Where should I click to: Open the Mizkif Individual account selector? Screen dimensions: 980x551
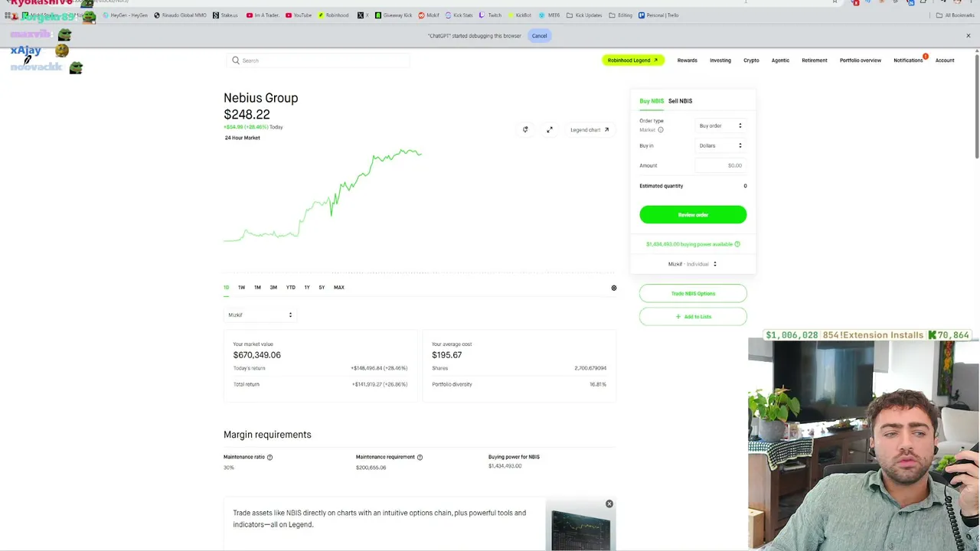(x=693, y=264)
